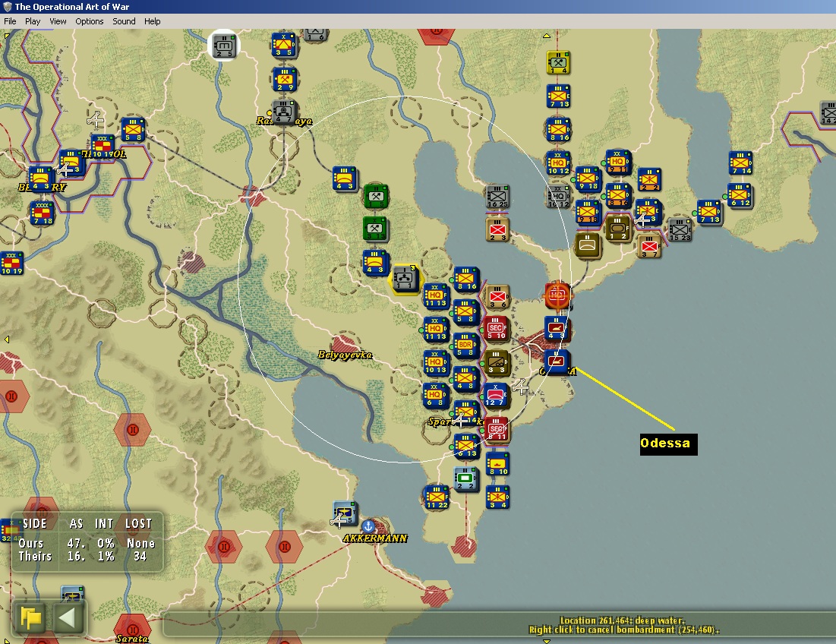Click the 'Ours' row in combat report
Screen dimensions: 836x644
click(x=87, y=543)
